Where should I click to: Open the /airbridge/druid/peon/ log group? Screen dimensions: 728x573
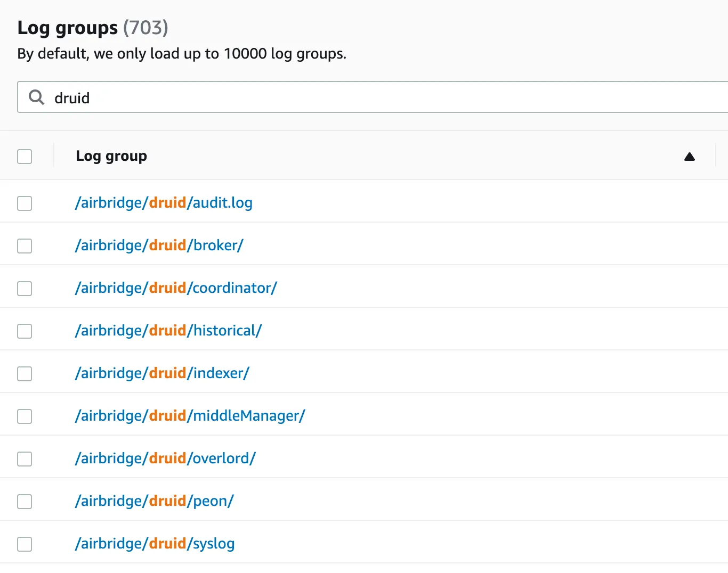tap(154, 501)
